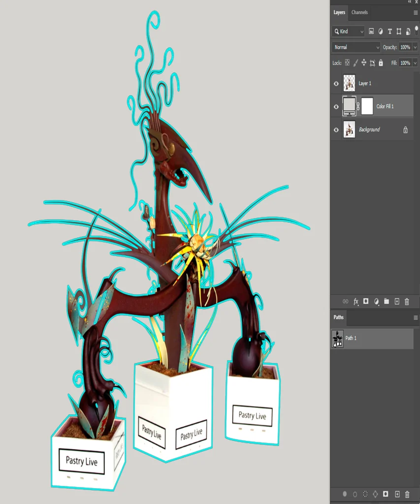This screenshot has width=420, height=504.
Task: Create a new layer group folder
Action: pos(387,302)
